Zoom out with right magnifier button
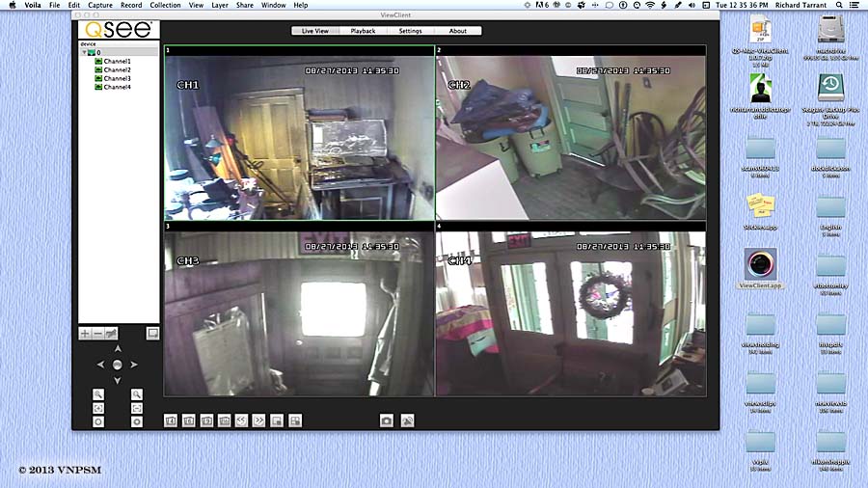This screenshot has height=488, width=868. click(137, 394)
